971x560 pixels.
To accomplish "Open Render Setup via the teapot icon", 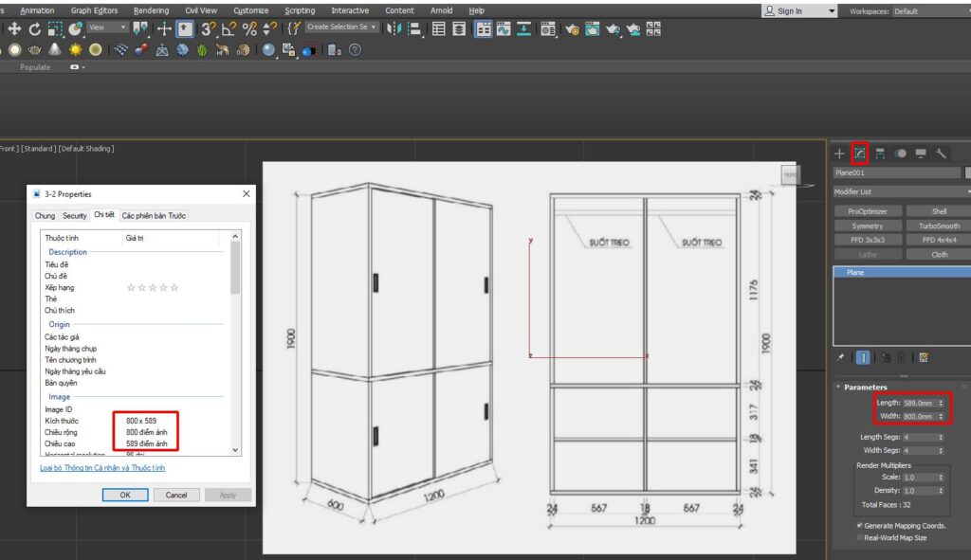I will (574, 29).
